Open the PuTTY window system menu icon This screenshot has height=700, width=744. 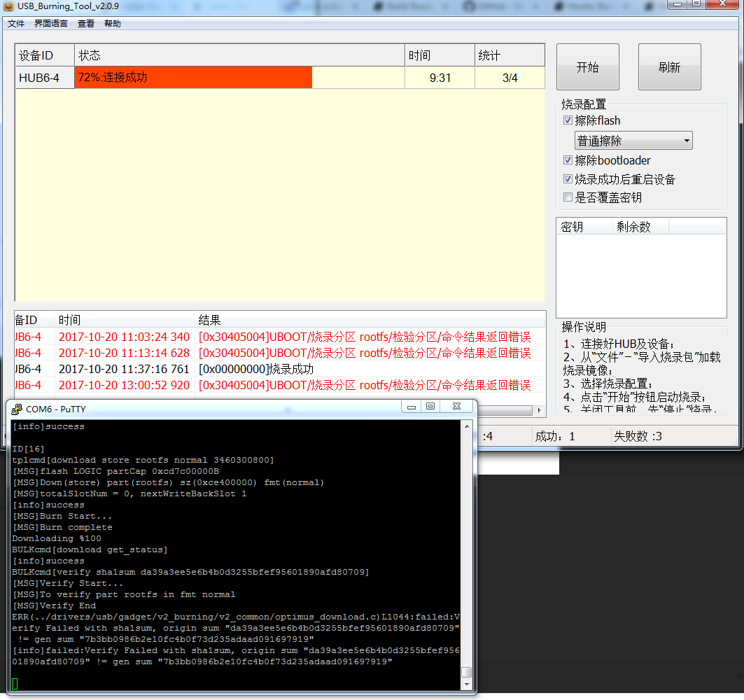click(x=16, y=409)
